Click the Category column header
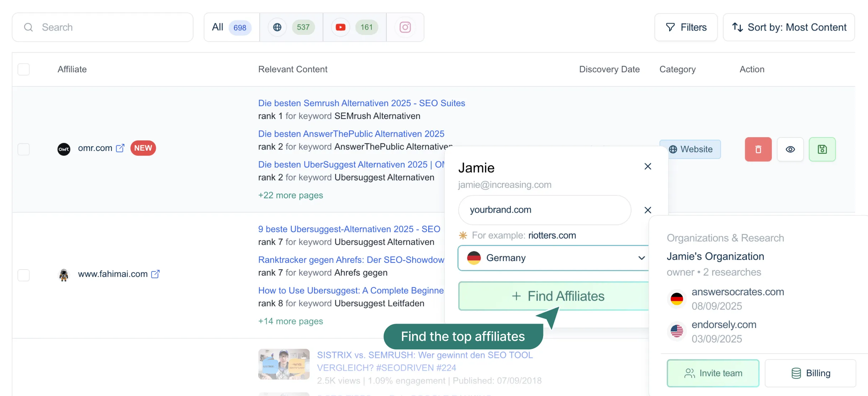Screen dimensions: 868x396 tap(677, 69)
